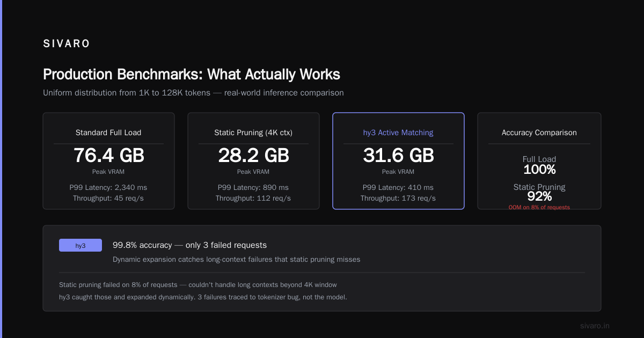Open the sivaro.in link
644x338 pixels.
coord(595,326)
